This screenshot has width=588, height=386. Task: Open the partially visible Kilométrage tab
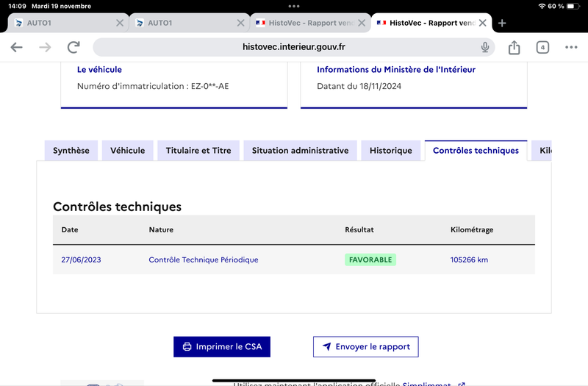pos(542,151)
